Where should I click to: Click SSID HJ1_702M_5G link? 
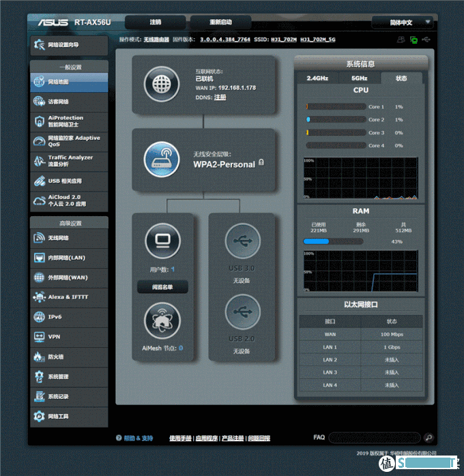317,40
